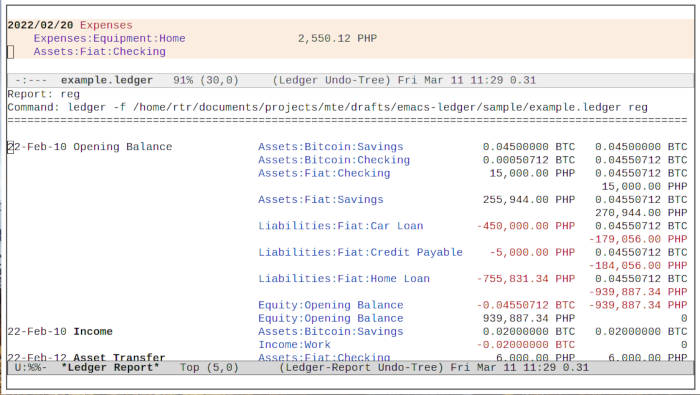Select the 22-Feb-10 Income entry
This screenshot has height=395, width=700.
coord(60,332)
